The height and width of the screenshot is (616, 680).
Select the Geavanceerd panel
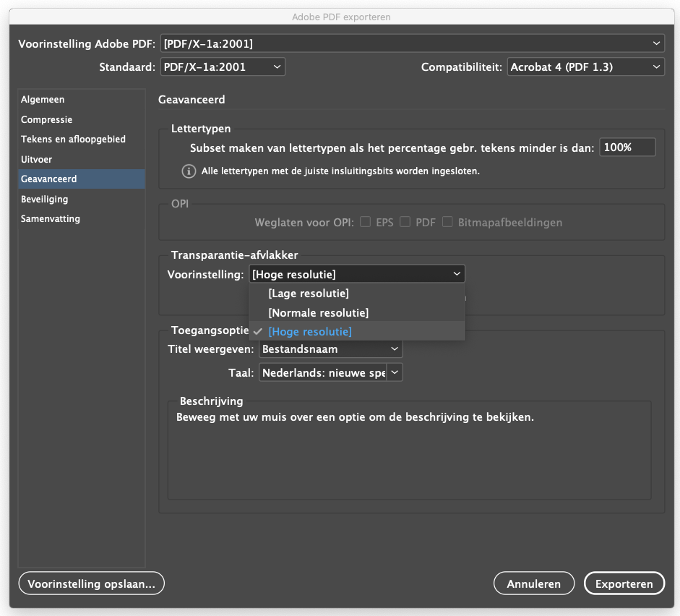(x=82, y=179)
